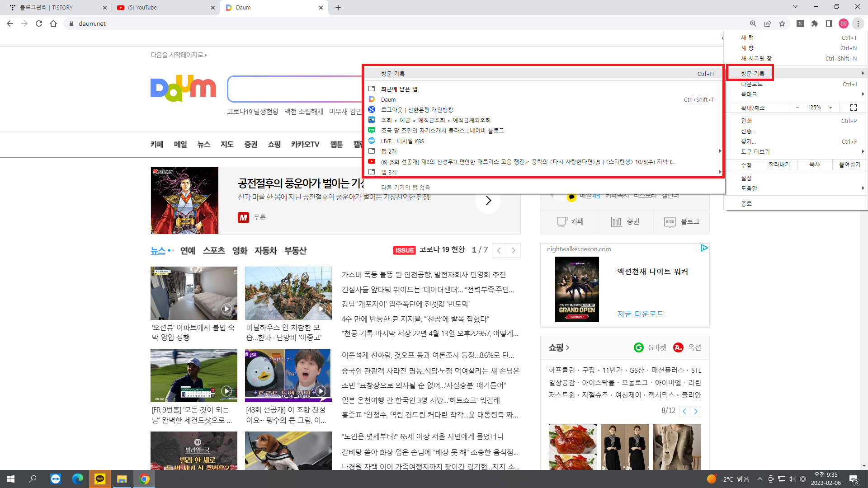The width and height of the screenshot is (868, 488).
Task: Open the notification center icon
Action: [x=854, y=479]
